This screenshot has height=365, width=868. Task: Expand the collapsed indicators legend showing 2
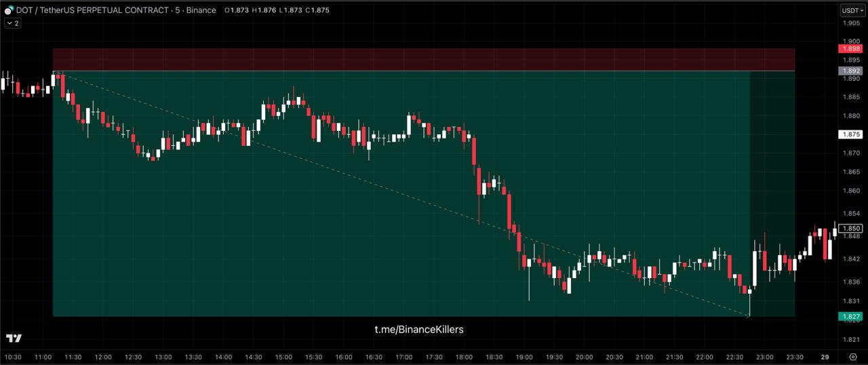pos(12,23)
